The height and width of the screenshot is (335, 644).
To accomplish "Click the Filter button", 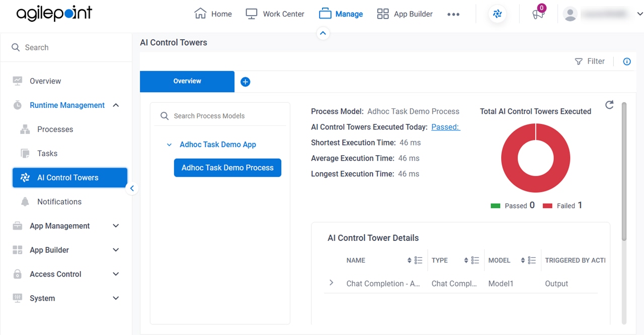I will click(590, 61).
